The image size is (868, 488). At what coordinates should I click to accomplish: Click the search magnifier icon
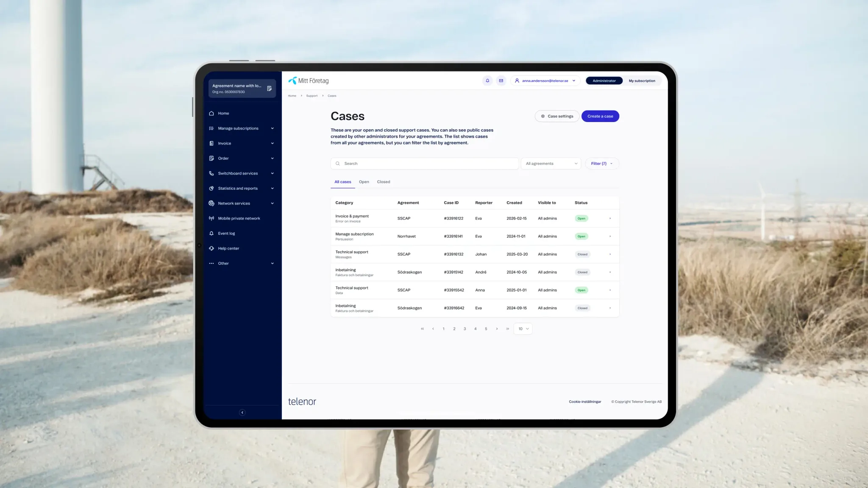pyautogui.click(x=338, y=164)
